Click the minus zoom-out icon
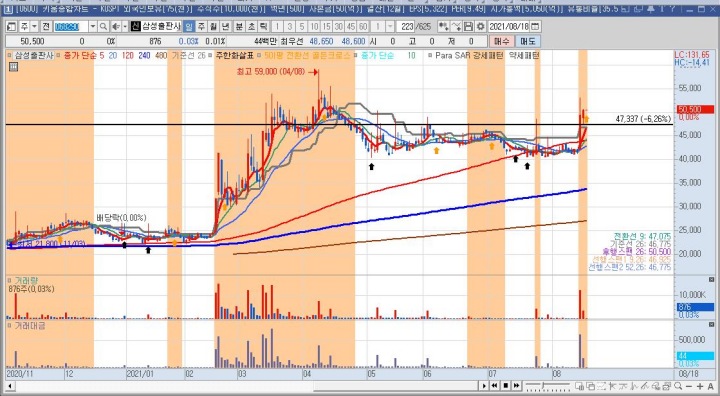Screen dimensions: 720x396 tap(689, 386)
